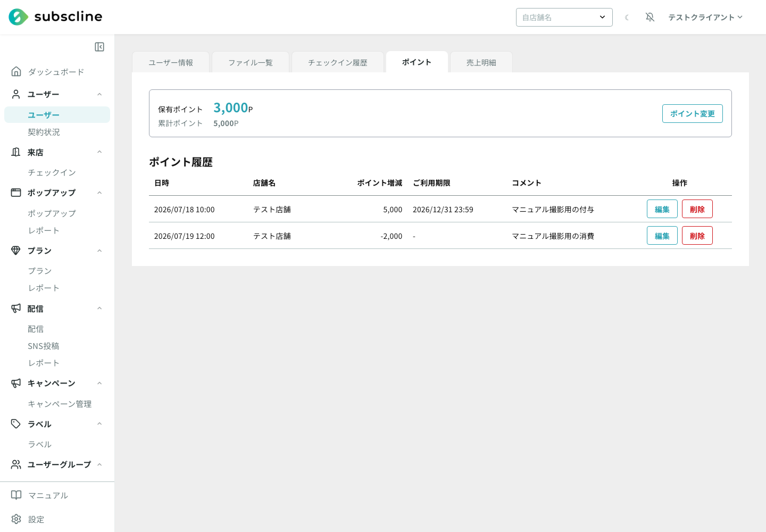Toggle dark mode moon icon
Image resolution: width=766 pixels, height=532 pixels.
pos(627,18)
